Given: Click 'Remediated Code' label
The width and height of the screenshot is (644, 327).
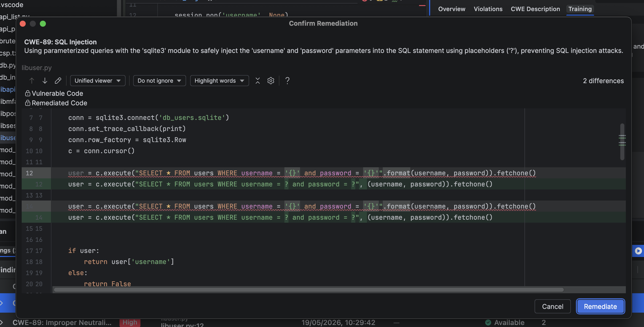Looking at the screenshot, I should tap(60, 103).
